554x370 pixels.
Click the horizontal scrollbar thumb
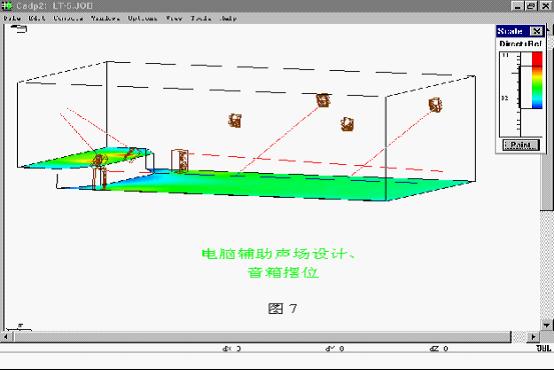click(x=262, y=337)
